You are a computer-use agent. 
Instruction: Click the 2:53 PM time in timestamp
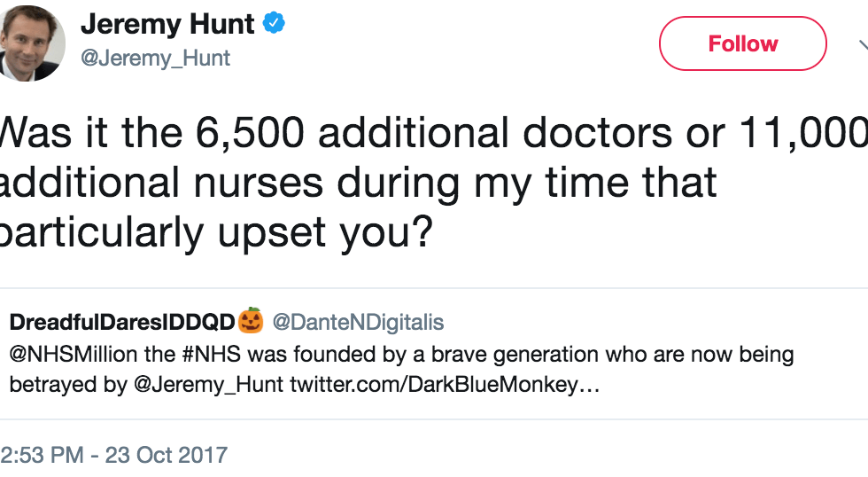click(x=41, y=455)
